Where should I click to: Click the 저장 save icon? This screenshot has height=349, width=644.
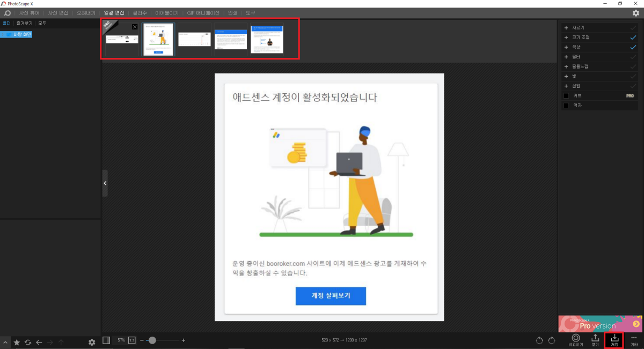614,340
